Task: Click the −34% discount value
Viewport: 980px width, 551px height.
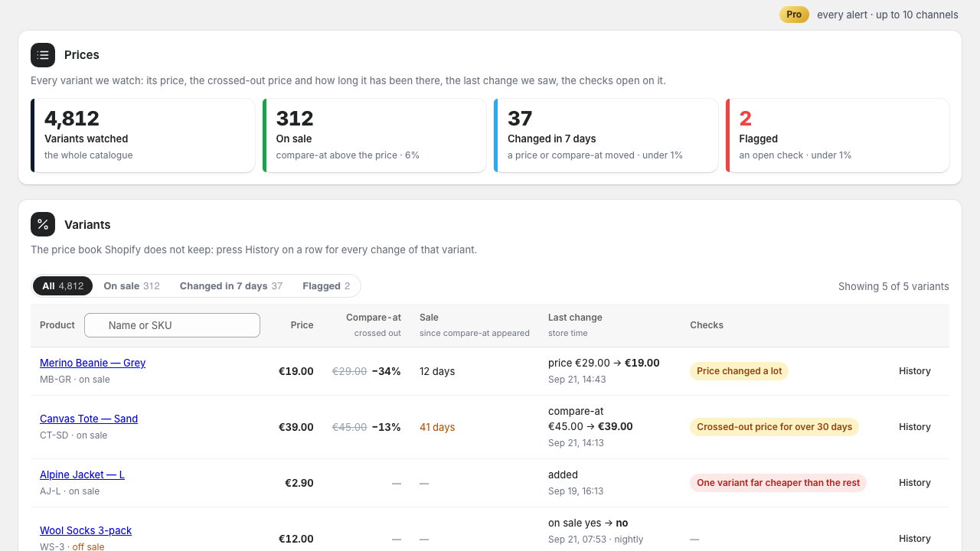Action: 386,371
